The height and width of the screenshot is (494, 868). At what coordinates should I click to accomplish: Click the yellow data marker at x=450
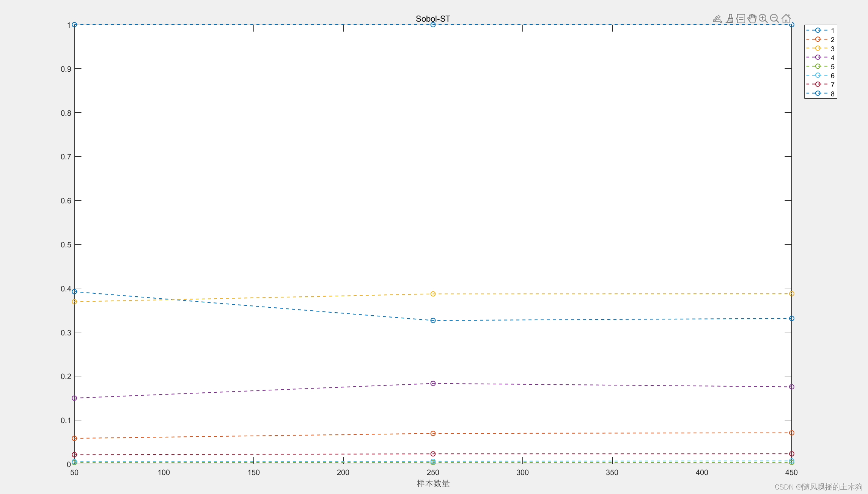[x=791, y=294]
